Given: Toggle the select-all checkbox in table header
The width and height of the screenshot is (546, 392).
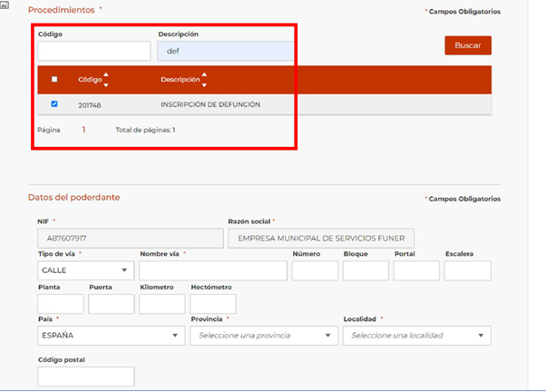Looking at the screenshot, I should pos(54,80).
